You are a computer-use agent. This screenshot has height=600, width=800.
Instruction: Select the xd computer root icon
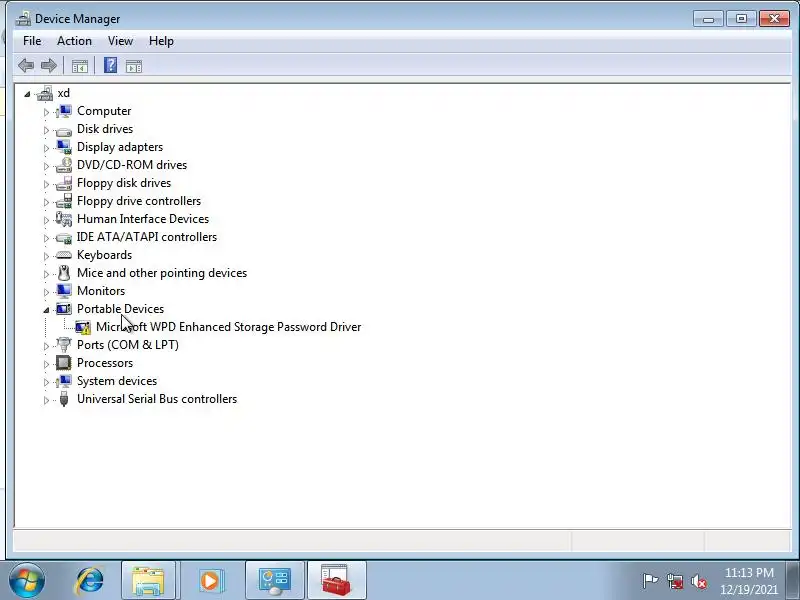coord(45,93)
